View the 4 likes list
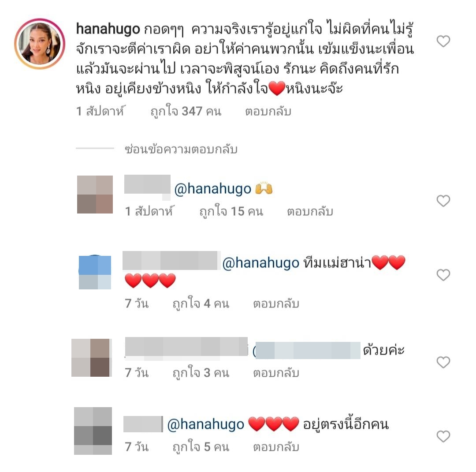 pos(201,303)
